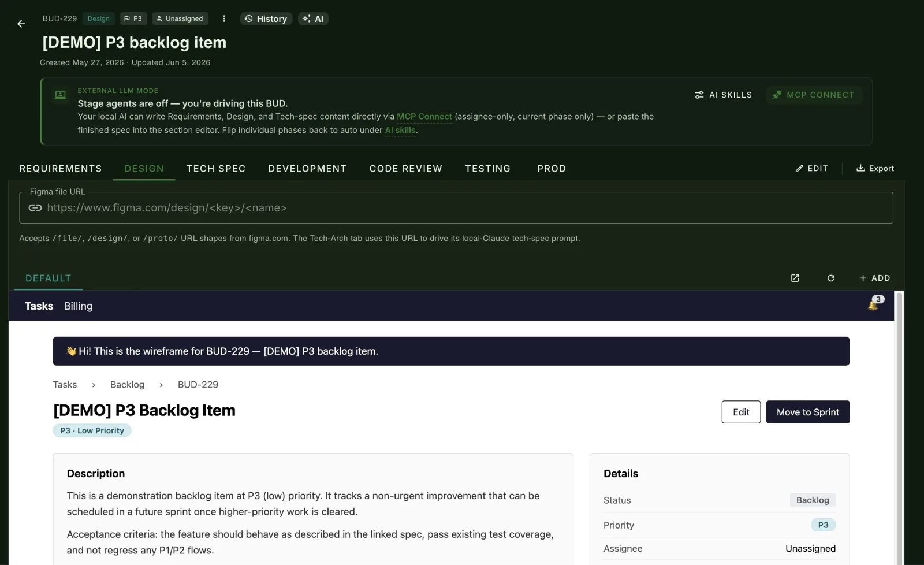Open the notification bell with badge 3
Image resolution: width=924 pixels, height=565 pixels.
pos(874,304)
